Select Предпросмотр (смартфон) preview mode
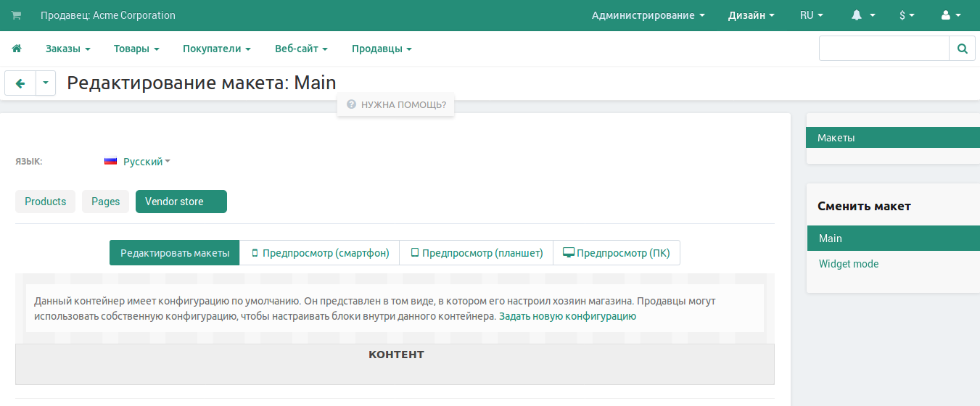This screenshot has height=406, width=980. 320,253
